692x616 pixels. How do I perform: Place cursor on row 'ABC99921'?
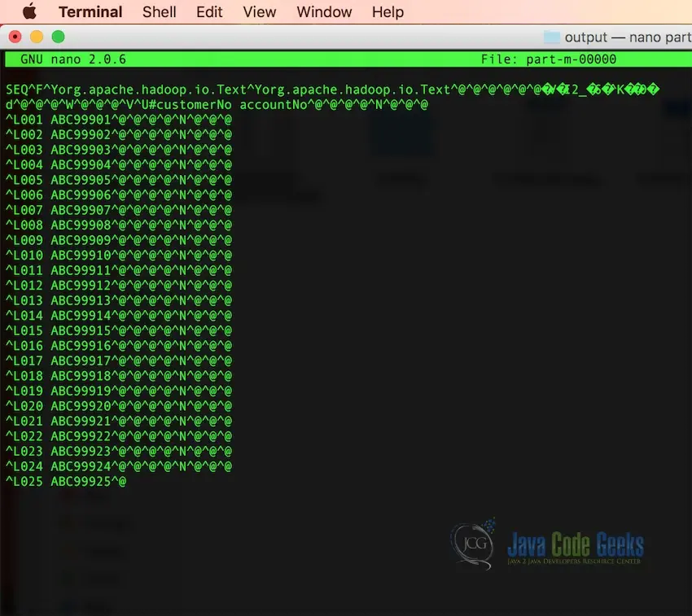118,421
